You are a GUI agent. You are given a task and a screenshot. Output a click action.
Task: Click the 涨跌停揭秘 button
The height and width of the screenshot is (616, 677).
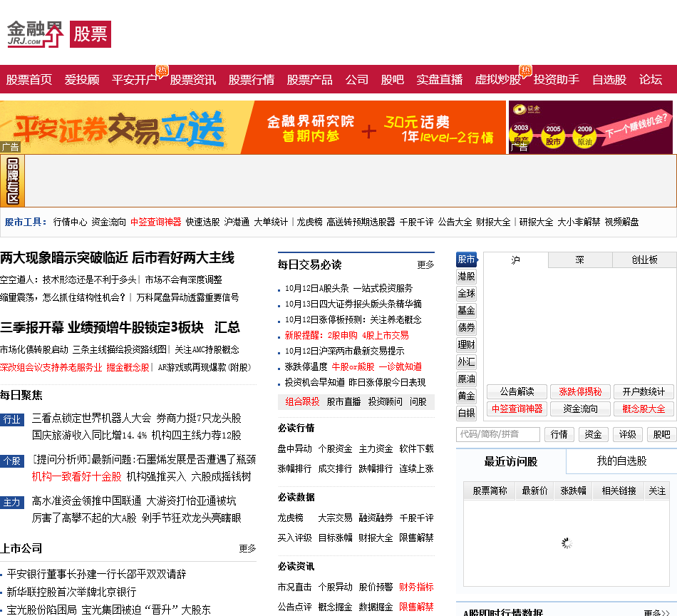coord(580,392)
